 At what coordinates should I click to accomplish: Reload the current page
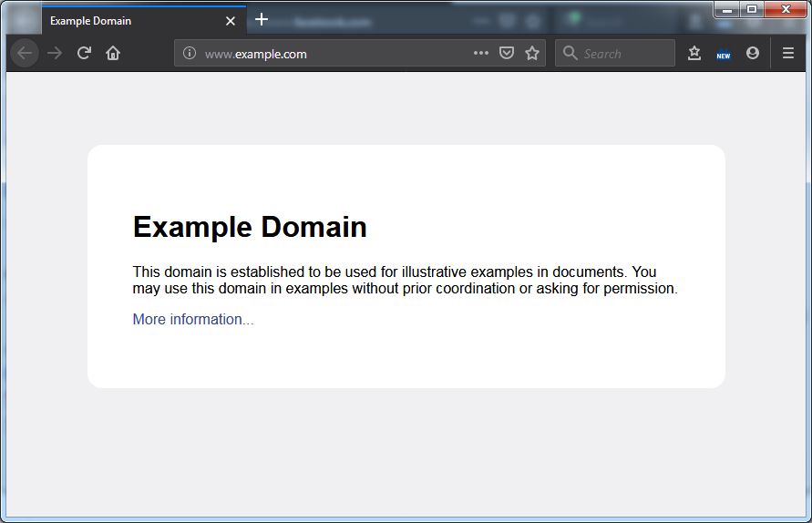pos(84,54)
